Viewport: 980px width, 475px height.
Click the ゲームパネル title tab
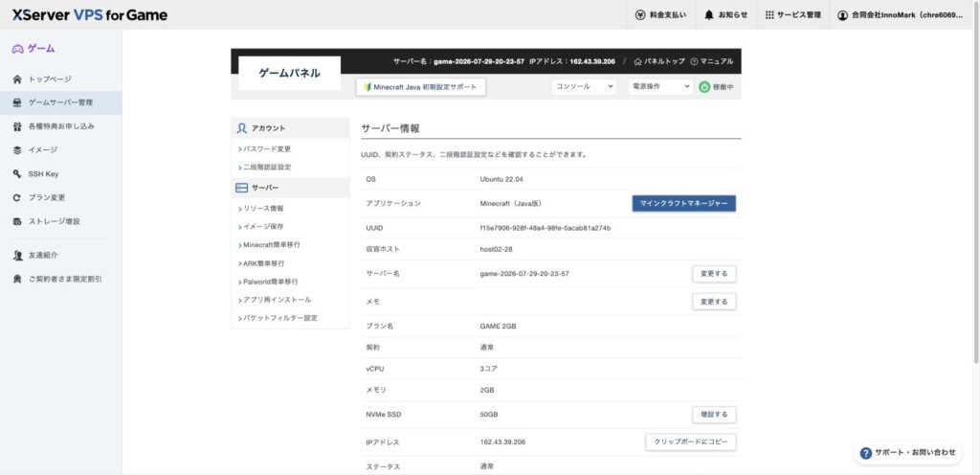(x=289, y=73)
